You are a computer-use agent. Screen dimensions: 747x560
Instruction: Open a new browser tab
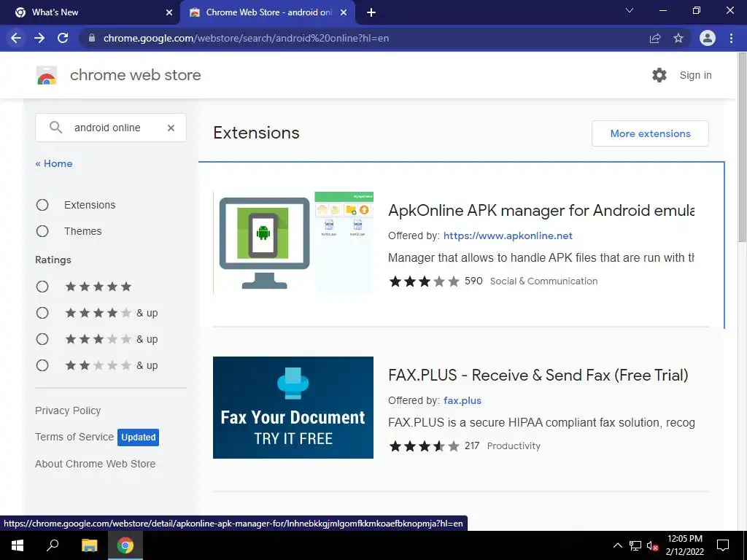[x=371, y=12]
